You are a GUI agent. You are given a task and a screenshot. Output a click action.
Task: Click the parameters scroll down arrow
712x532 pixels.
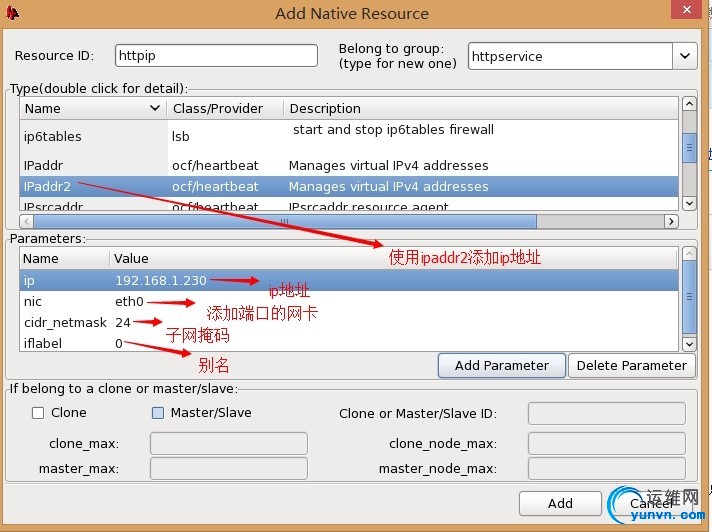pos(689,344)
